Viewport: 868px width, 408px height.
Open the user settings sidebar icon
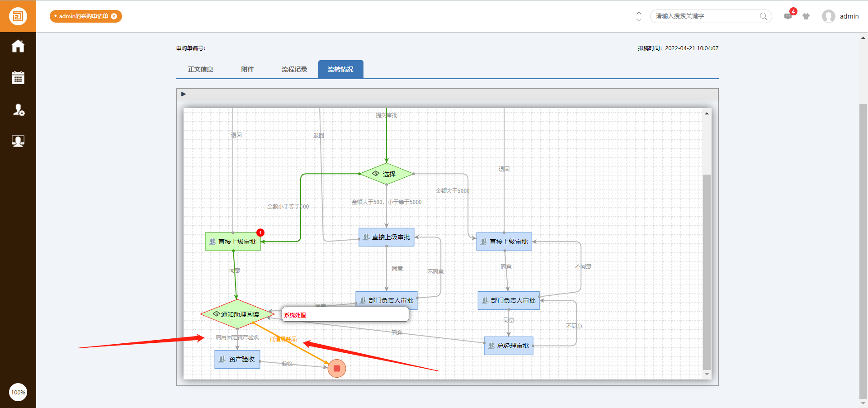tap(18, 109)
